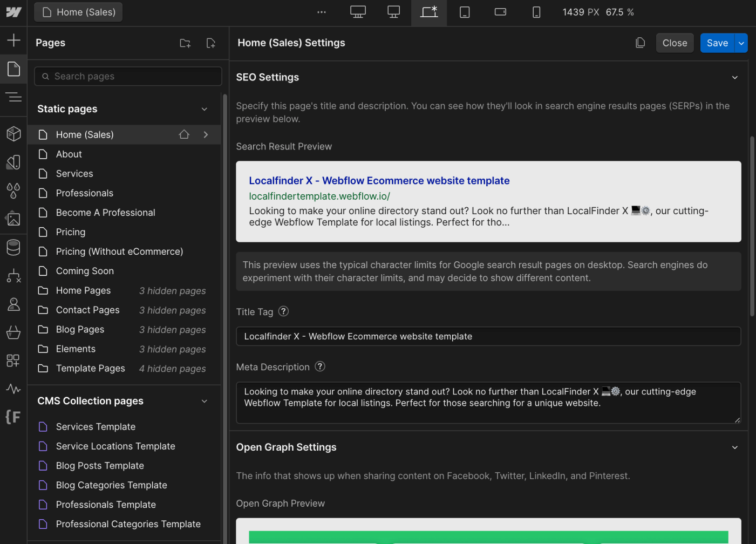Expand the Home Pages folder
This screenshot has height=544, width=756.
[x=124, y=290]
